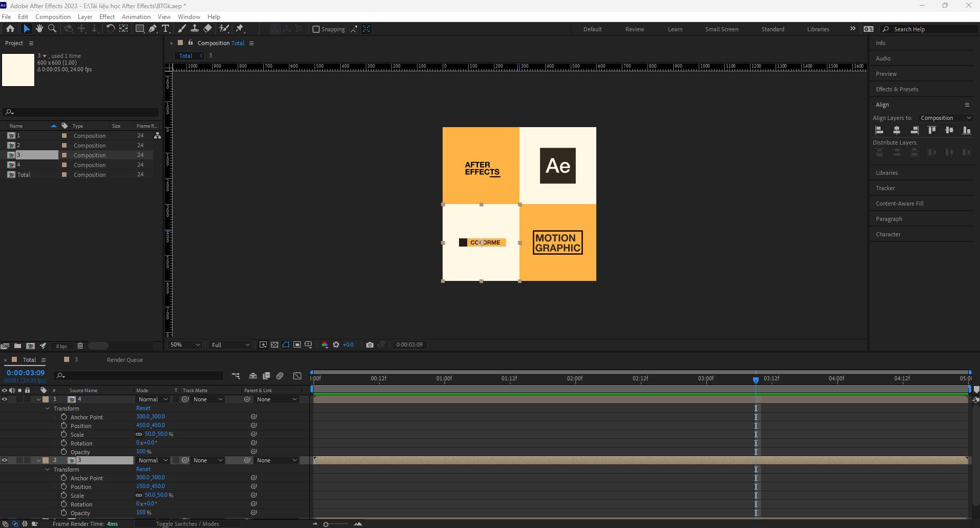The width and height of the screenshot is (980, 528).
Task: Delete selected item with trash icon
Action: tap(80, 346)
